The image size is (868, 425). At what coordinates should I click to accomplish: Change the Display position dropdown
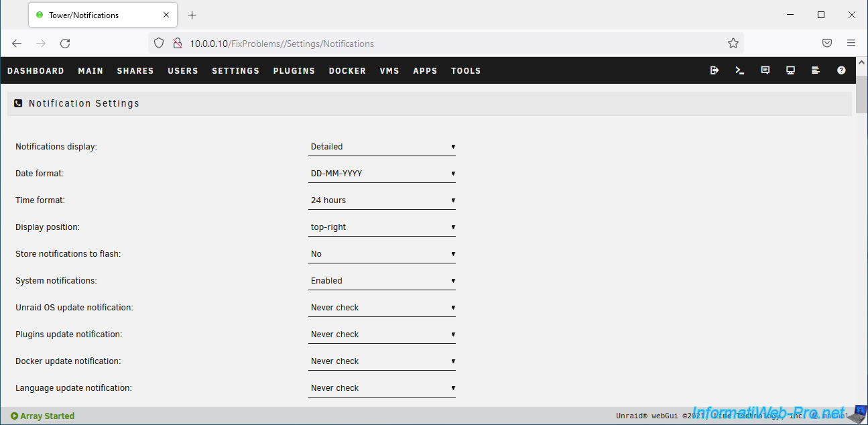coord(382,227)
